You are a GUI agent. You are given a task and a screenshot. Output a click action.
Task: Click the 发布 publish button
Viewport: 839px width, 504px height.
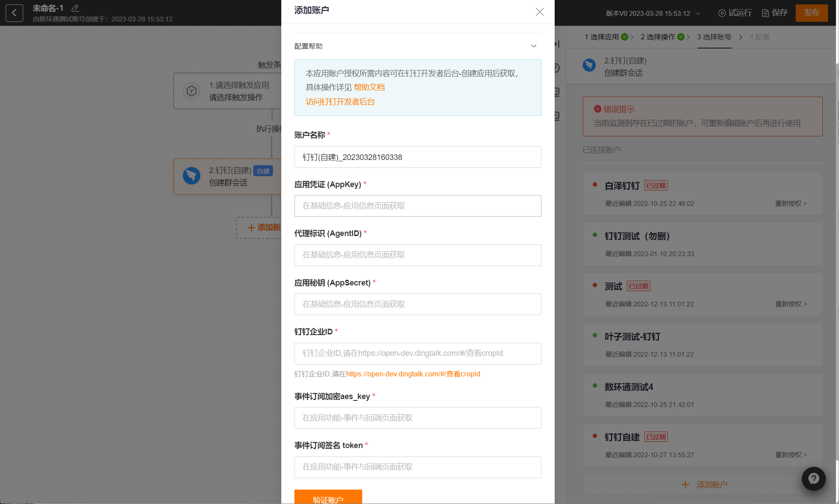click(x=811, y=13)
